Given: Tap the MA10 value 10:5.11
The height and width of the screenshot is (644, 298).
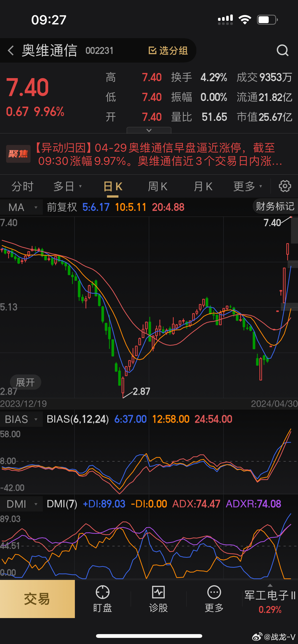Looking at the screenshot, I should click(131, 207).
